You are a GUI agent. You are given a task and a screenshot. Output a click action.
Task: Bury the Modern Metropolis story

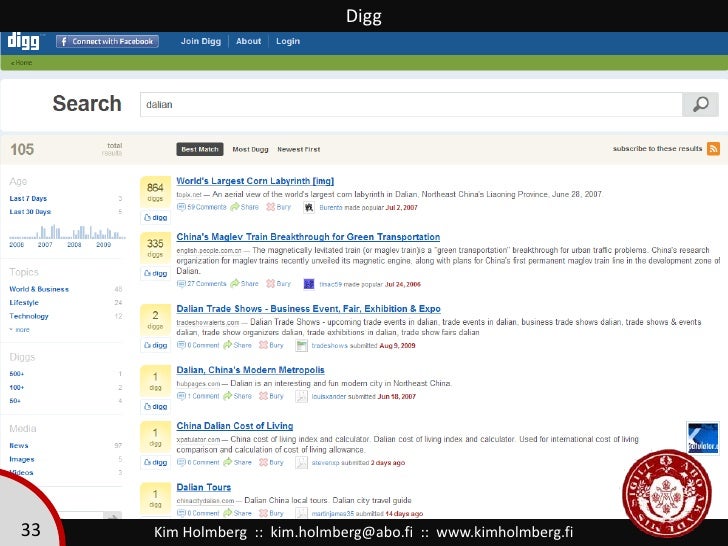click(271, 396)
